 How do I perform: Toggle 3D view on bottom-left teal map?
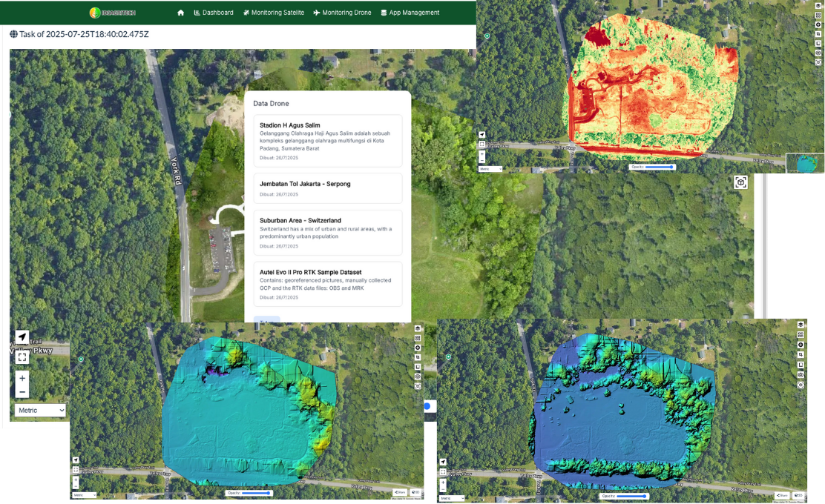point(415,492)
